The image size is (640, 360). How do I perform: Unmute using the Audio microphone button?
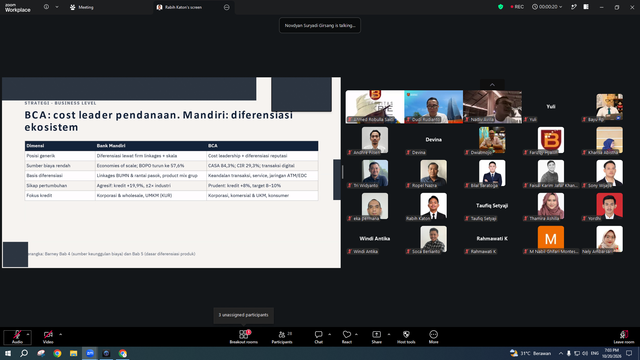point(17,337)
